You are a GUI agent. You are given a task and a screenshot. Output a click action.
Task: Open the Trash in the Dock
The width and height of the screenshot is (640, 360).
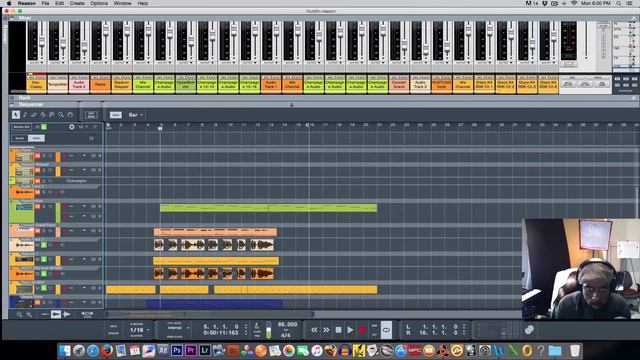click(575, 350)
